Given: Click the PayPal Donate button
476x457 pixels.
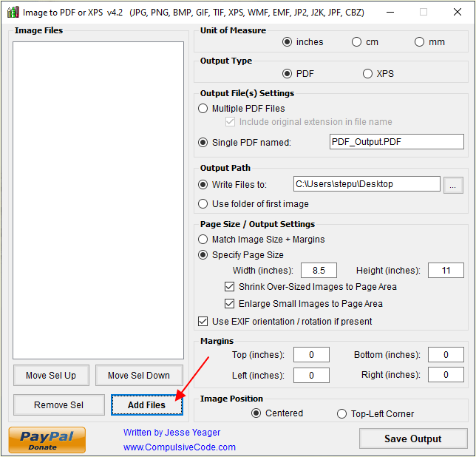Looking at the screenshot, I should tap(47, 440).
